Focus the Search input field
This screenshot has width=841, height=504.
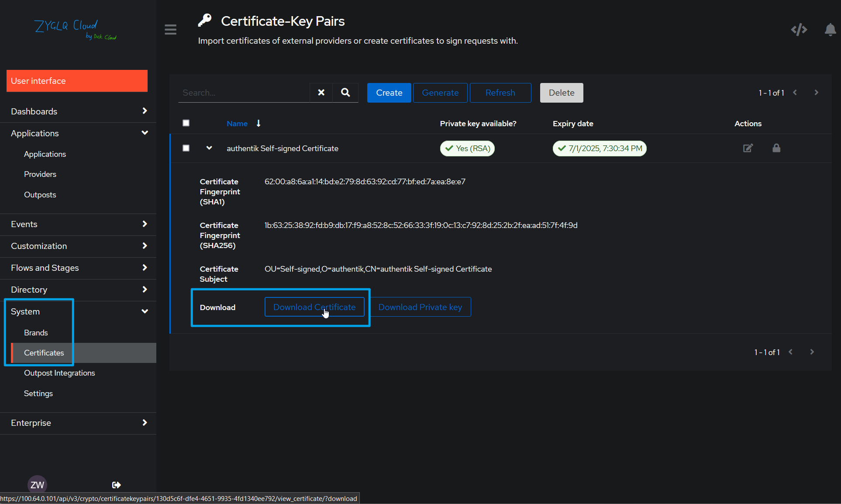[x=244, y=93]
